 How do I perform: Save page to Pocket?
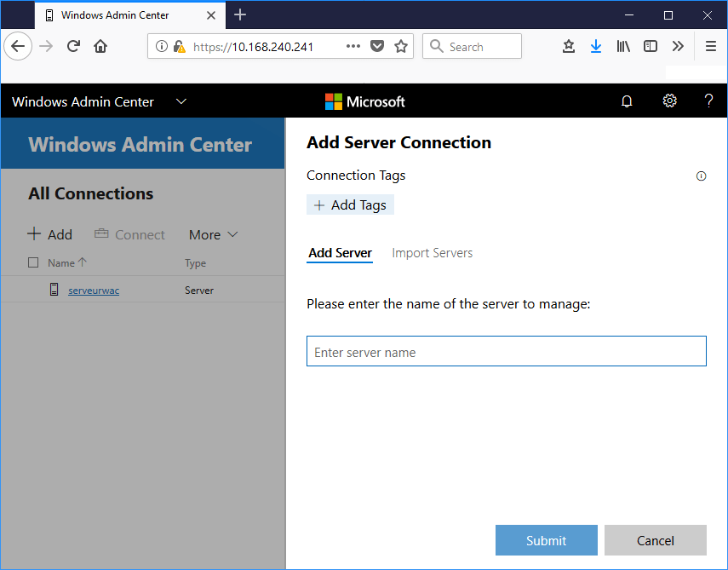(x=377, y=46)
